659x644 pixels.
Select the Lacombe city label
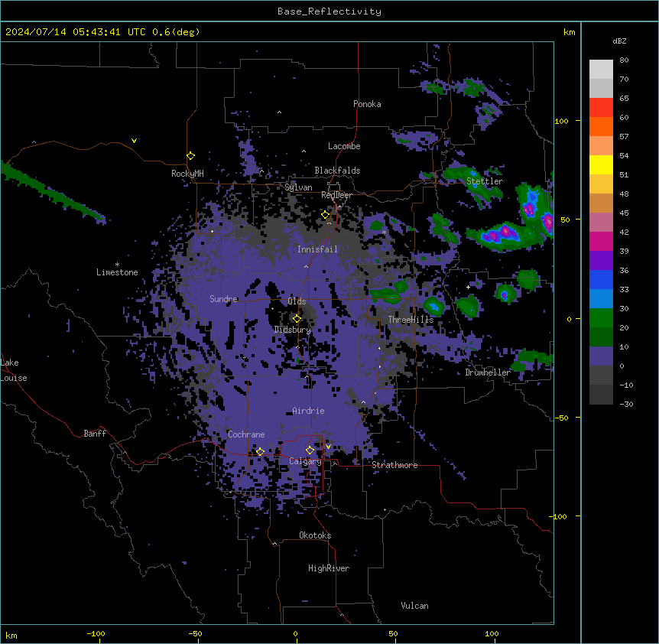point(344,146)
